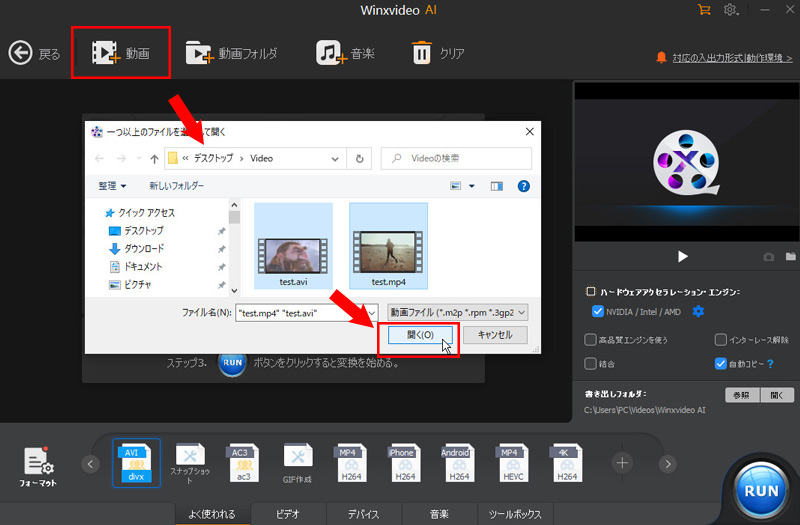The height and width of the screenshot is (525, 800).
Task: Enable 高品質エンジンを使う checkbox
Action: coord(590,340)
